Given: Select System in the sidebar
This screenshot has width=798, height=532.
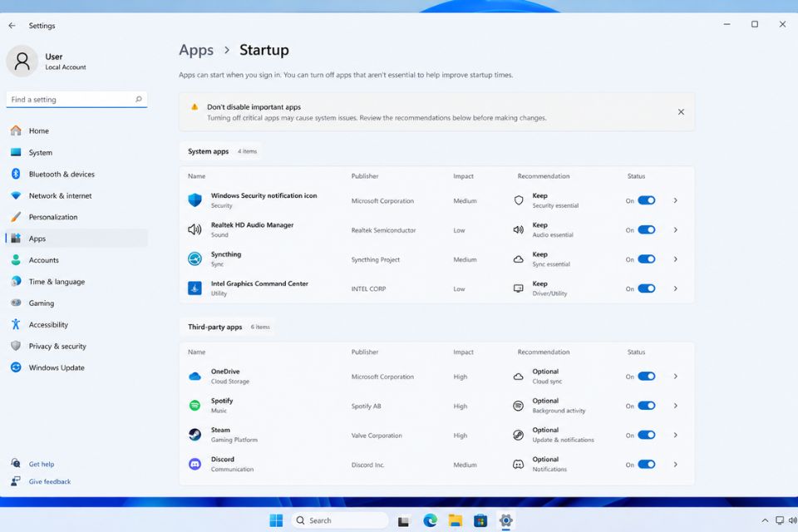Looking at the screenshot, I should (x=76, y=152).
